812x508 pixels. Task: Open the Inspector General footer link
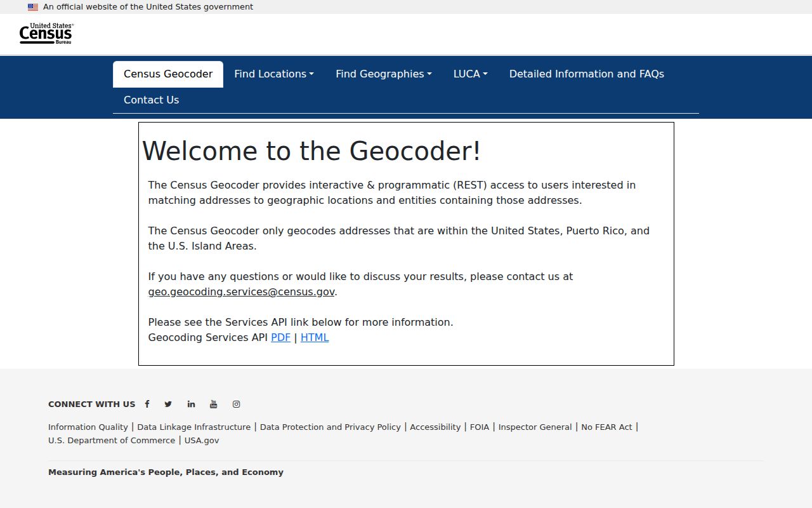pyautogui.click(x=535, y=427)
